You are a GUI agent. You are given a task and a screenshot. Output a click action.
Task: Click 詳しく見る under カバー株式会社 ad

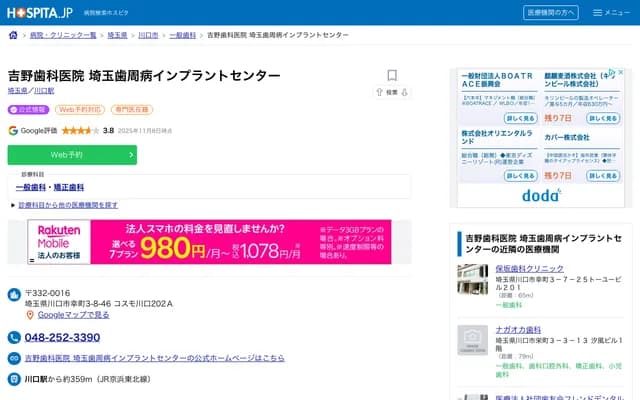pyautogui.click(x=603, y=176)
